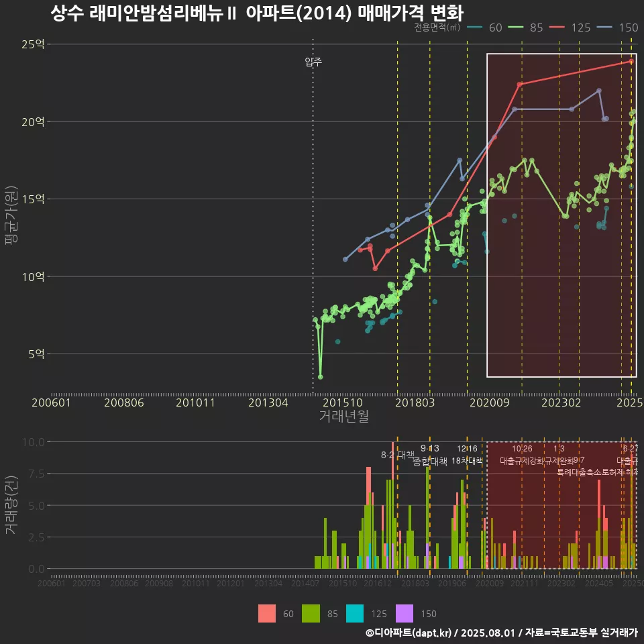The height and width of the screenshot is (644, 644).
Task: Click the 12·16 18차대책 annotation label
Action: click(467, 455)
